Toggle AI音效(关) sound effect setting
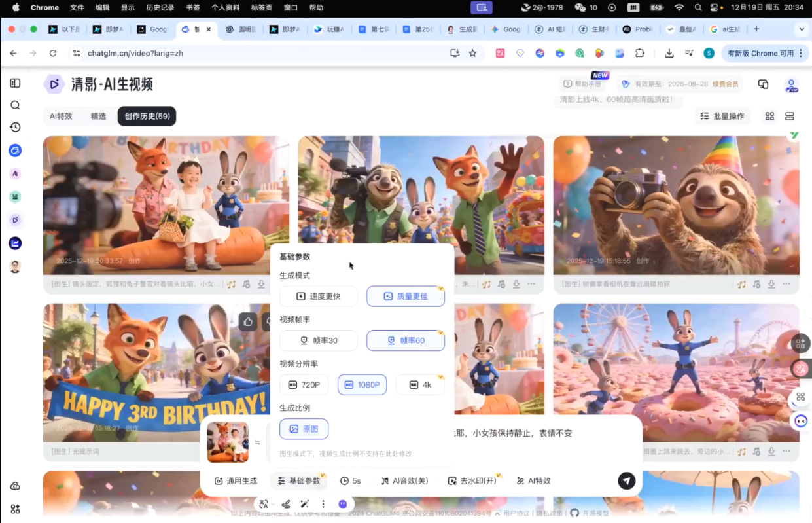The width and height of the screenshot is (812, 523). [405, 481]
